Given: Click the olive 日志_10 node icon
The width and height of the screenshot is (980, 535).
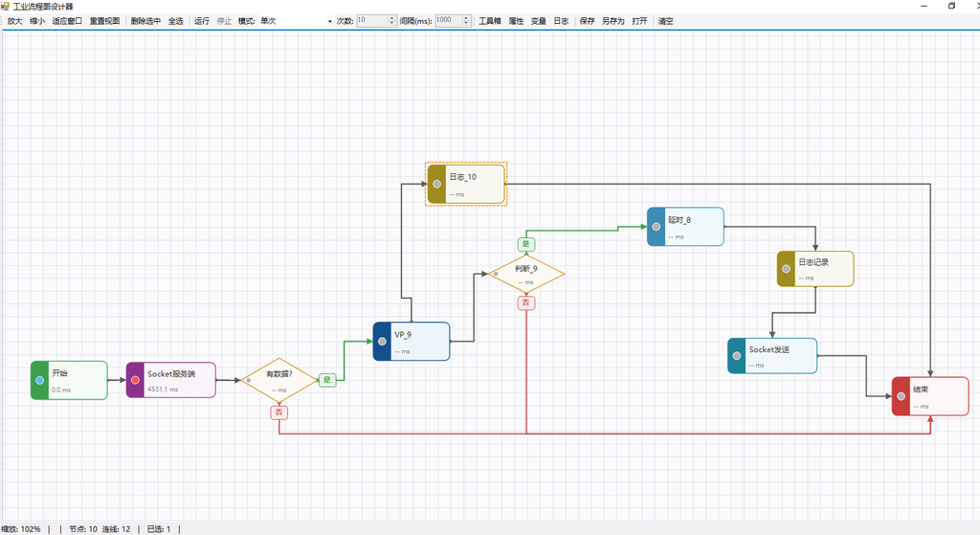Looking at the screenshot, I should pos(436,184).
